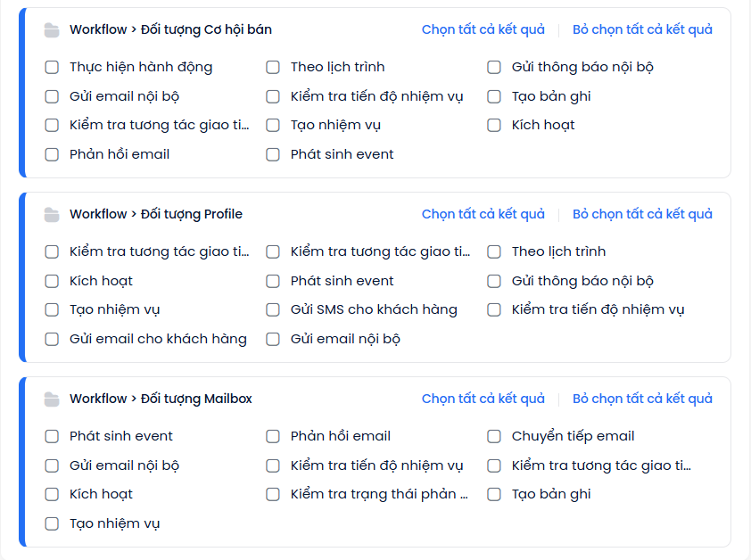Check Tạo bản ghi in Mailbox section

[x=494, y=494]
